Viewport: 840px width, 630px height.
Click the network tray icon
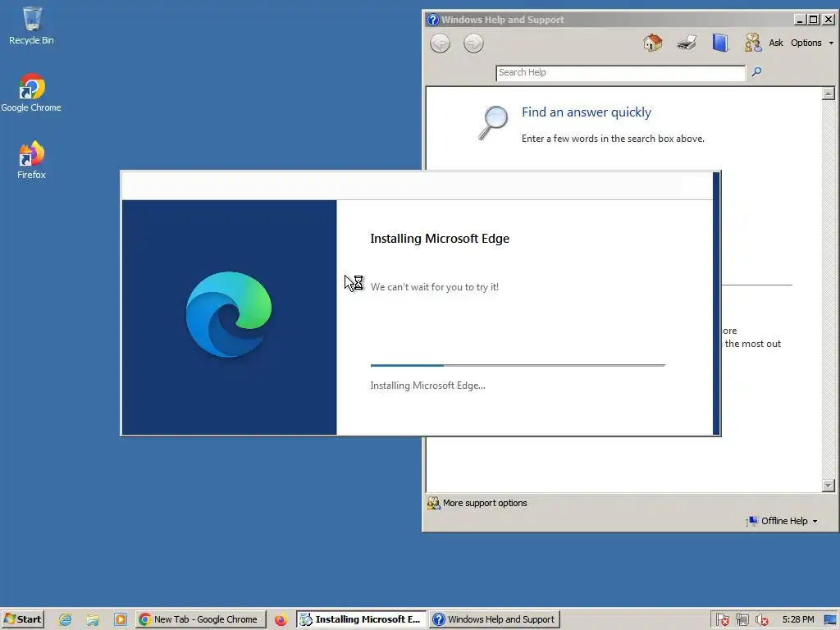742,620
